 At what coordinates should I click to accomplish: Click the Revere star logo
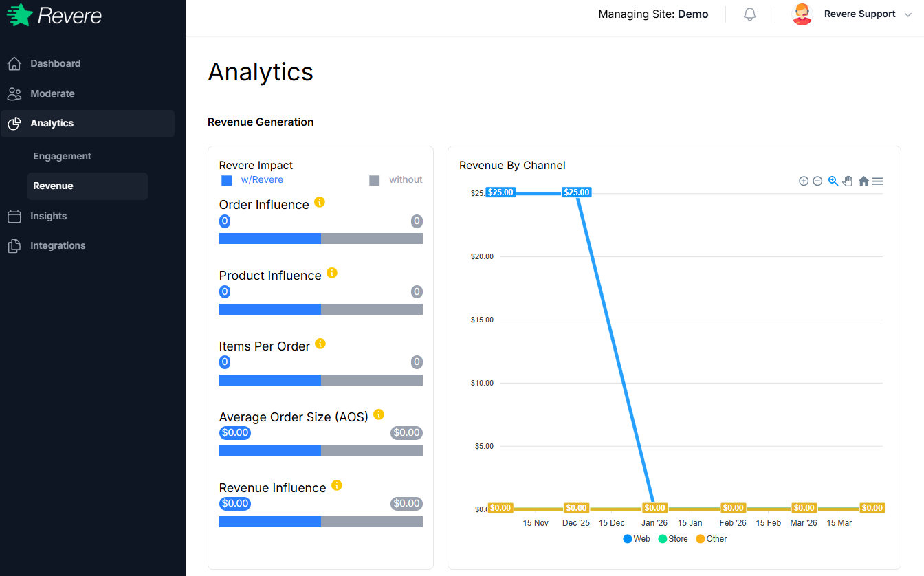click(20, 14)
